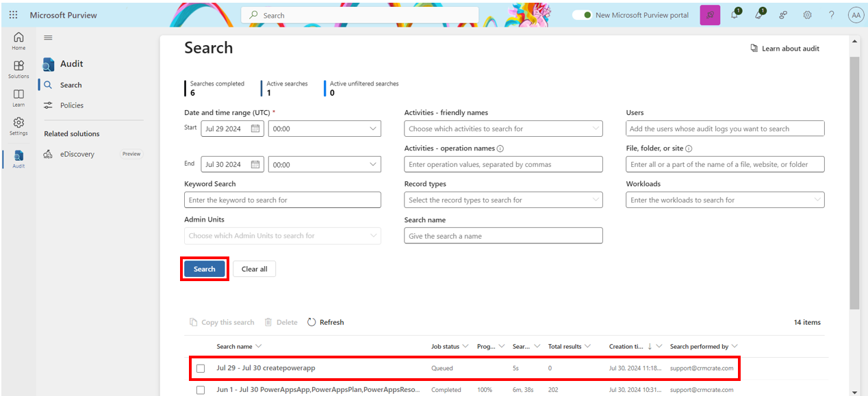Check the checkbox for Jul 29 - Jul 30 createpowerapp

[200, 367]
